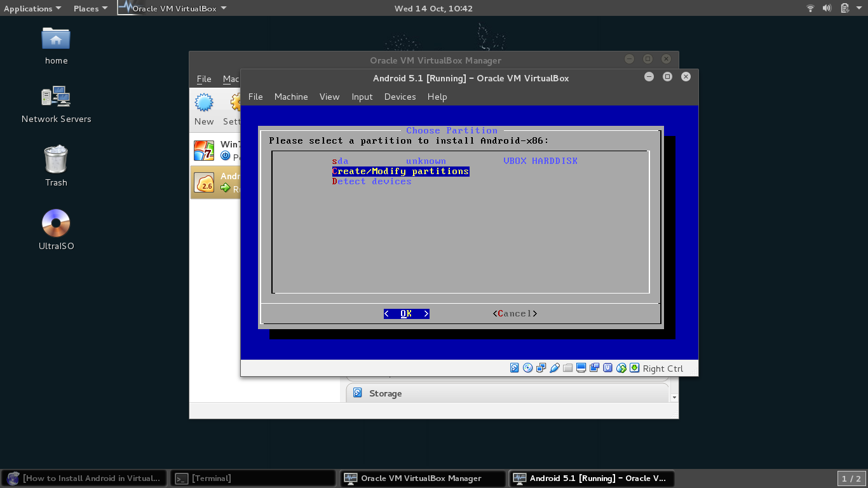Click the USB device indicator in VM status bar
The width and height of the screenshot is (868, 488).
pyautogui.click(x=555, y=368)
